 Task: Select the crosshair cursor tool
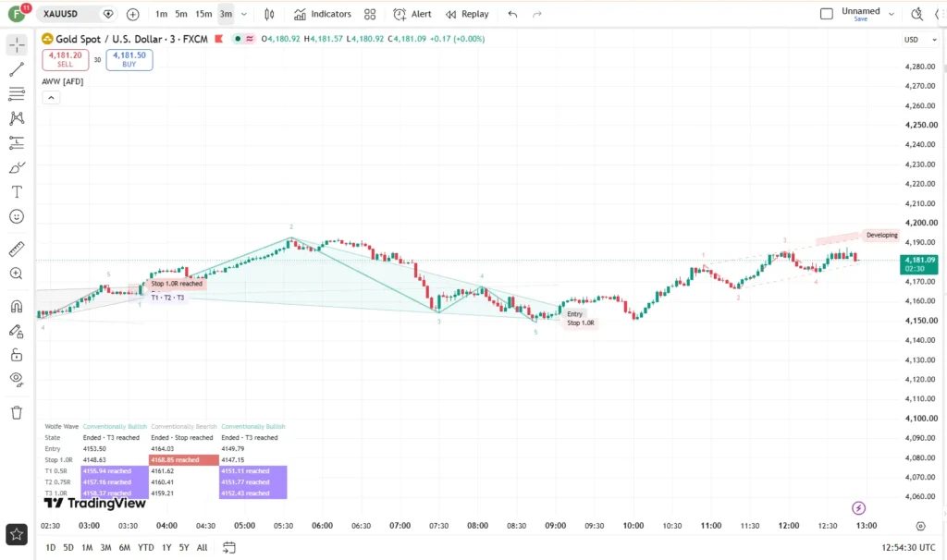click(x=17, y=44)
